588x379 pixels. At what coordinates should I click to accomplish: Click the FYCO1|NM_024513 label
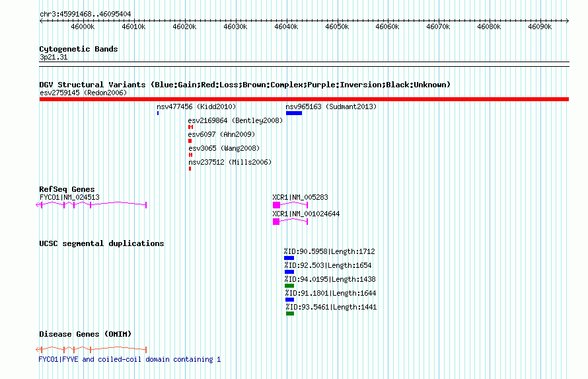pyautogui.click(x=69, y=197)
